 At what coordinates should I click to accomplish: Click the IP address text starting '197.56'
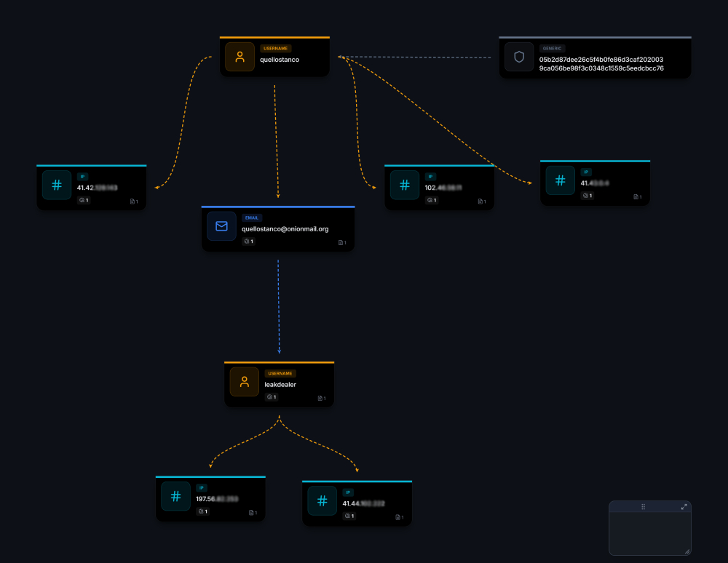[217, 499]
